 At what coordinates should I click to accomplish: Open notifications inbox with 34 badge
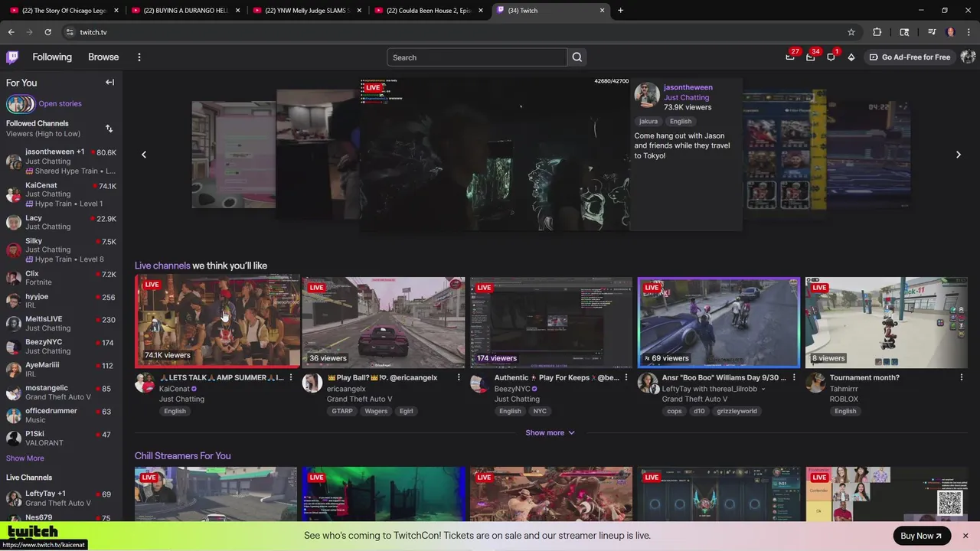point(810,57)
